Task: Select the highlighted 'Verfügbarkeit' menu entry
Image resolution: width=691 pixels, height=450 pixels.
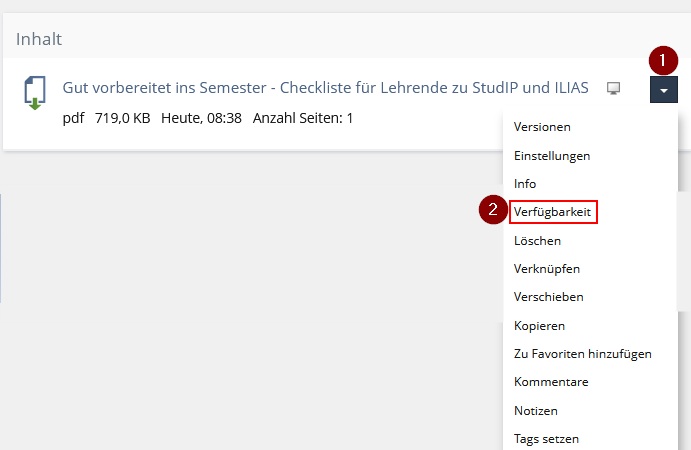Action: point(552,212)
